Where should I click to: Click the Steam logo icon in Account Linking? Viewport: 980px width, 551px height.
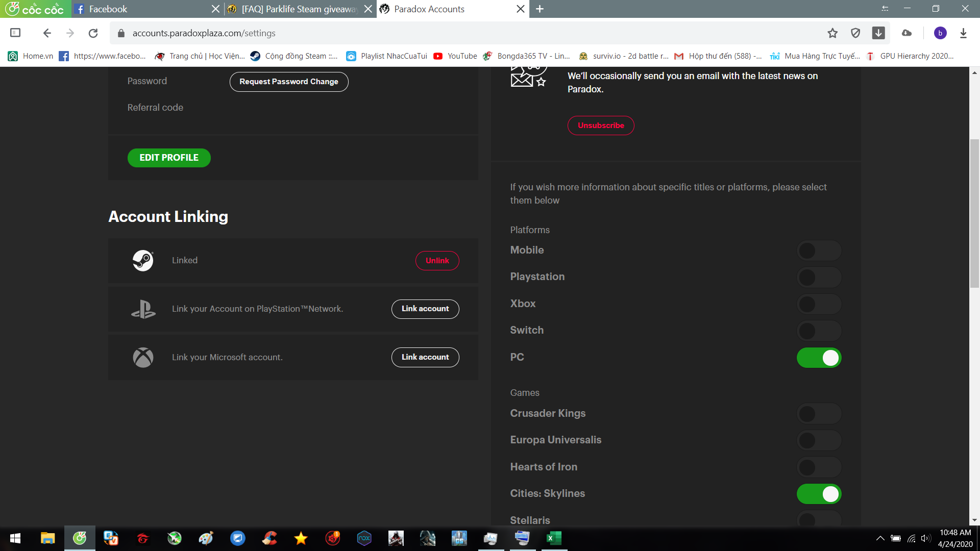pyautogui.click(x=143, y=261)
